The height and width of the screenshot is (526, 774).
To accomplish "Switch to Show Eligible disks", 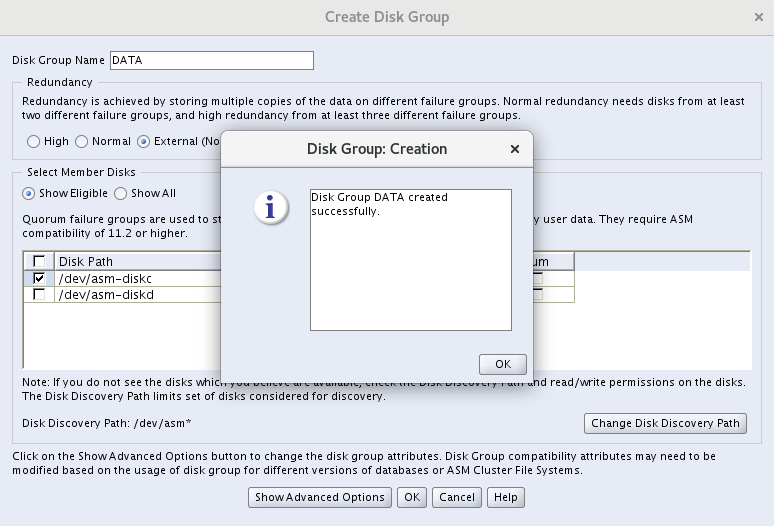I will click(x=29, y=193).
